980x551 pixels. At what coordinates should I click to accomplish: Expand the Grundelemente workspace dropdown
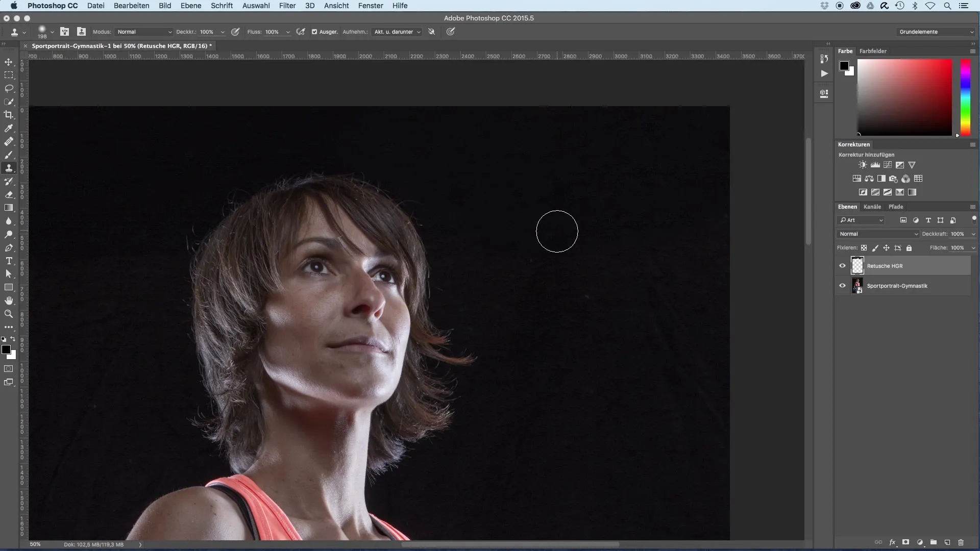click(x=936, y=32)
